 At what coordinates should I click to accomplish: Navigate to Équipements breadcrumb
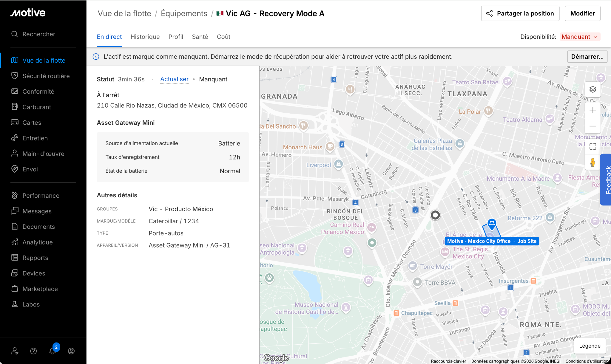[184, 13]
